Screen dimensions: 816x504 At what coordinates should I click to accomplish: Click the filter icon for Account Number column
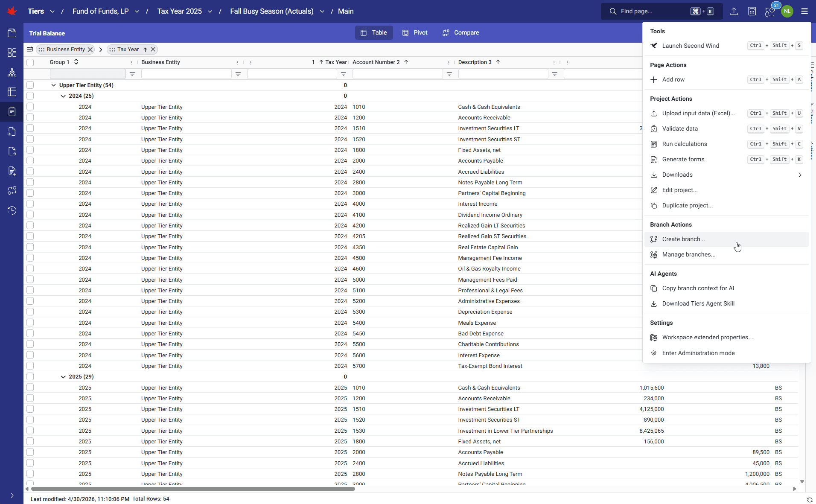449,74
